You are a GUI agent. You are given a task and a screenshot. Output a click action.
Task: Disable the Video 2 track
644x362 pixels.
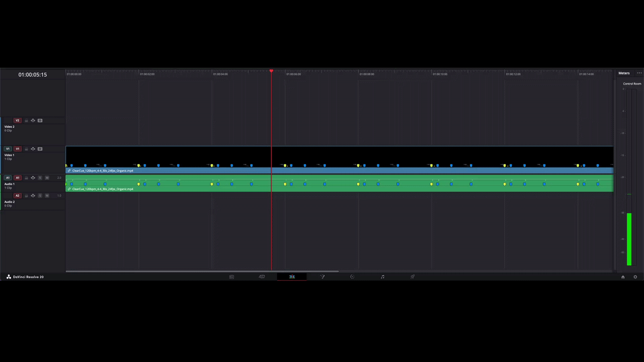coord(40,121)
